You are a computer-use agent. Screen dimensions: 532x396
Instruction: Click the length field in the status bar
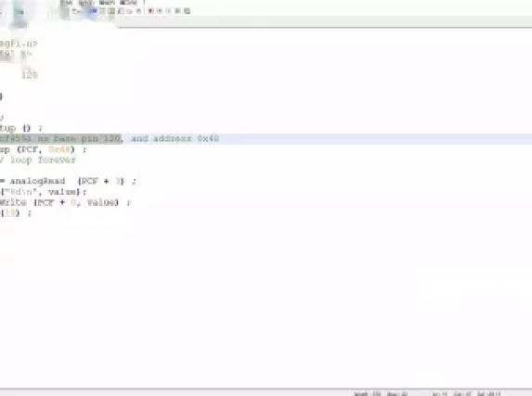[368, 393]
